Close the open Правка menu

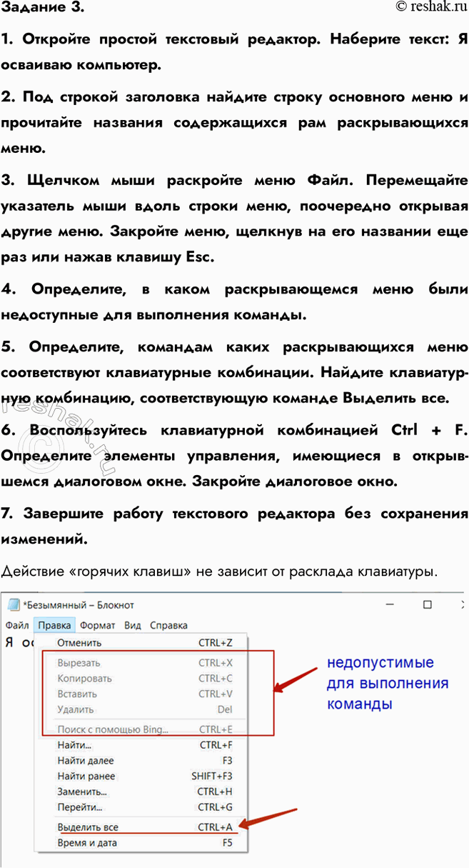coord(55,625)
